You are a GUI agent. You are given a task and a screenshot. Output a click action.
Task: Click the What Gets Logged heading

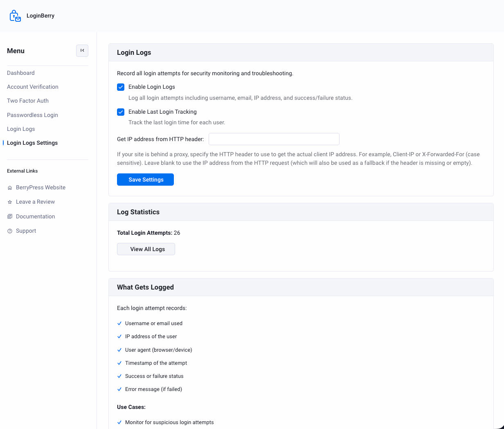145,287
